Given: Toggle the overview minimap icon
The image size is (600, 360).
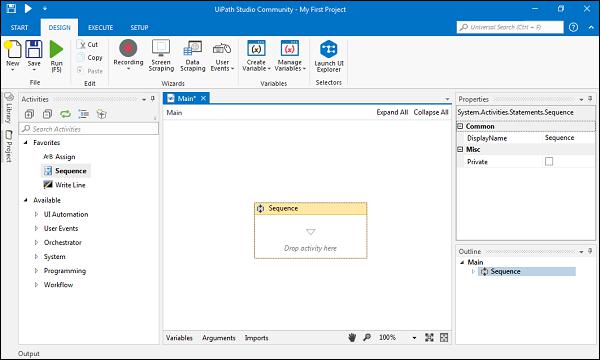Looking at the screenshot, I should [x=444, y=337].
